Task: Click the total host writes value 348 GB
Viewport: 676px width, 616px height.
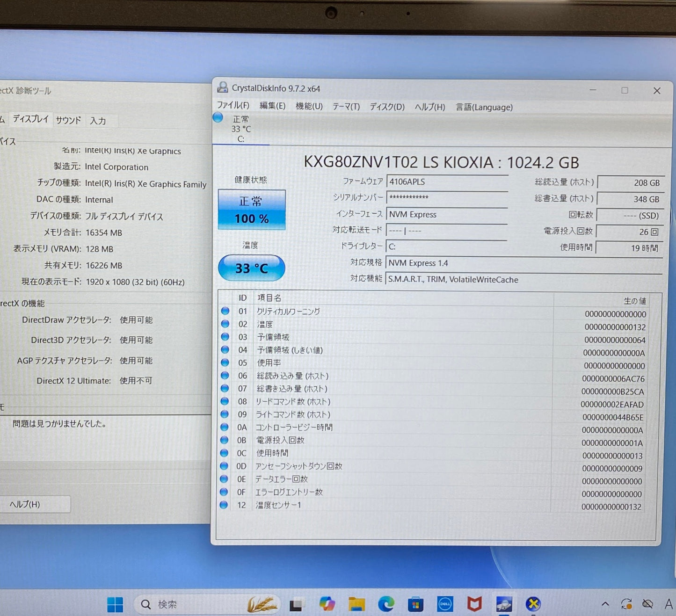Action: 630,199
